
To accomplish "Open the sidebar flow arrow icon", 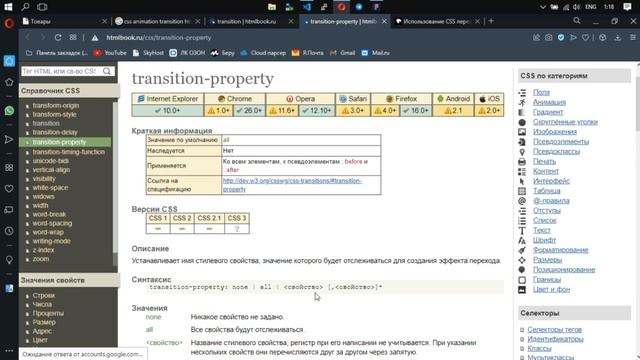I will (x=9, y=140).
